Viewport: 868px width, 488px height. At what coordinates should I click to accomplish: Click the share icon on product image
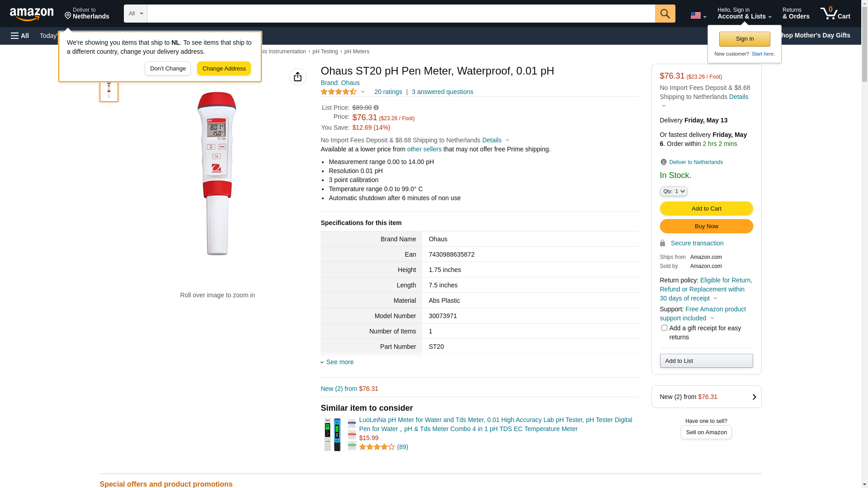point(297,77)
